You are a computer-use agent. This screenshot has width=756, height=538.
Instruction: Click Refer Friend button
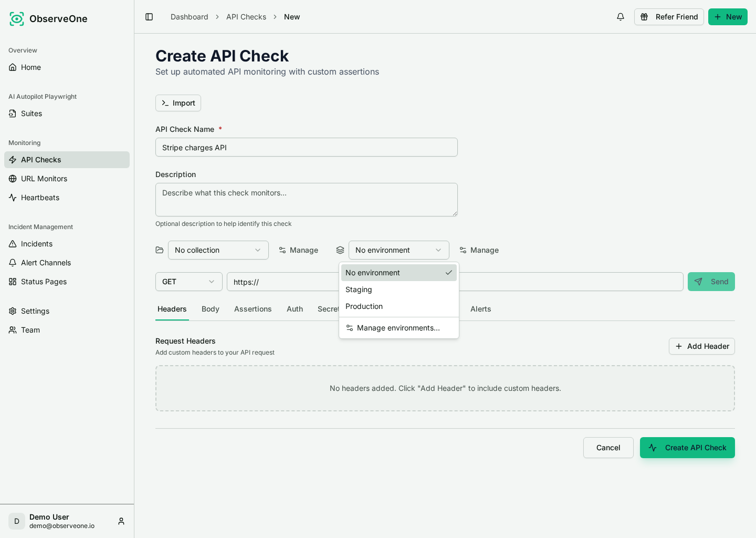669,17
